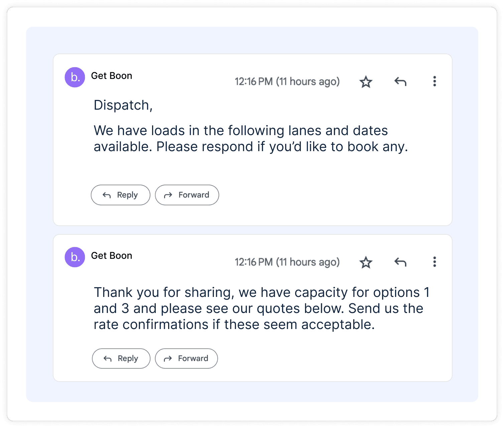The height and width of the screenshot is (428, 504).
Task: Select sender name Get Boon in second email
Action: point(112,256)
